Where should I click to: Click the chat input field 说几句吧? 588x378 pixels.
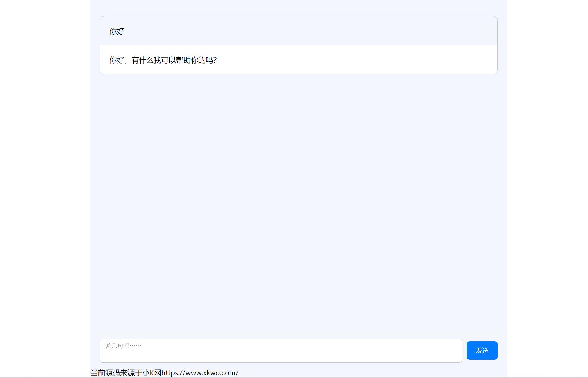click(280, 350)
